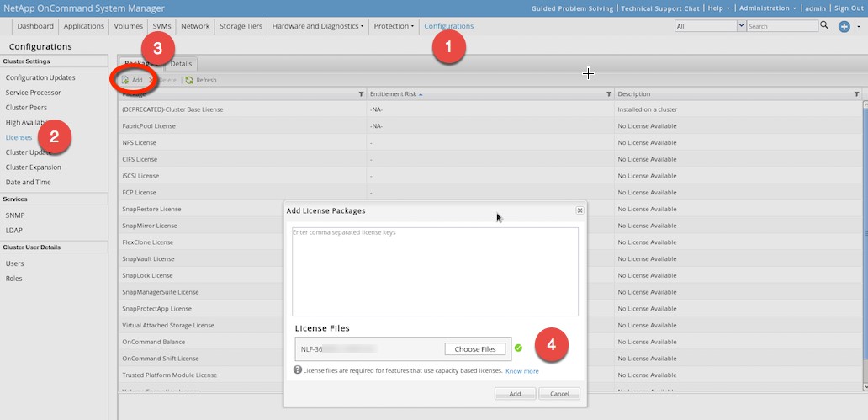This screenshot has height=420, width=868.
Task: Select Service Processor in the sidebar
Action: pyautogui.click(x=33, y=93)
